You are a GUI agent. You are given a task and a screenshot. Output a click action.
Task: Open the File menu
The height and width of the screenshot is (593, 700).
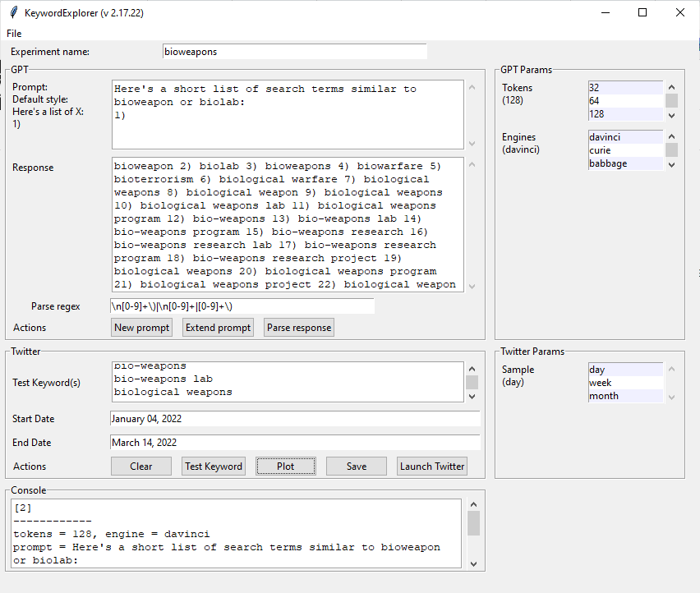14,34
